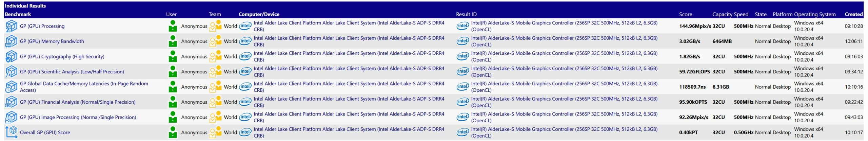868x141 pixels.
Task: Click the GP (GPU) Memory Bandwidth icon
Action: [x=11, y=41]
